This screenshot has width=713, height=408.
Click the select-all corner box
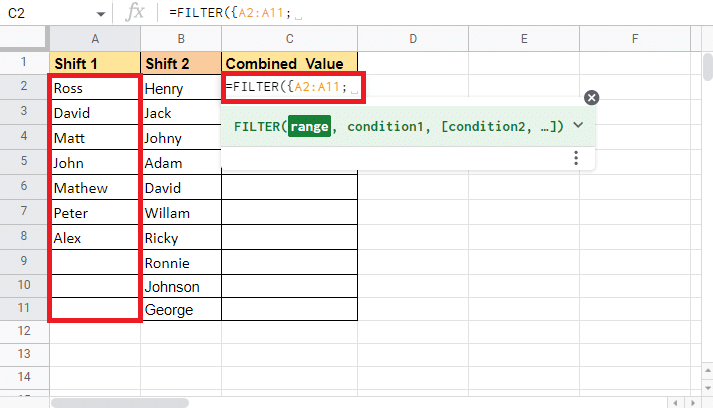click(x=24, y=38)
